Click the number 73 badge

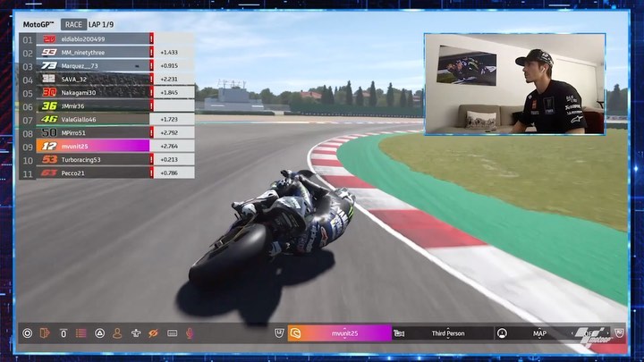49,65
